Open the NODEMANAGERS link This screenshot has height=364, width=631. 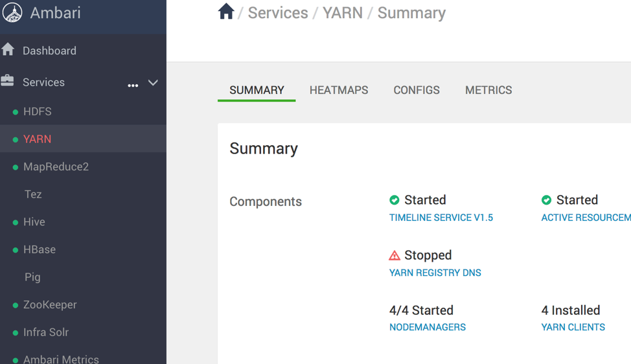click(428, 327)
